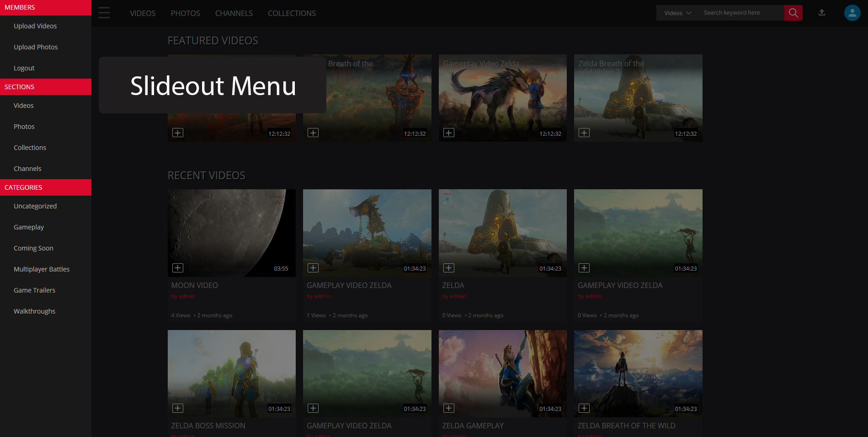This screenshot has width=868, height=437.
Task: Click plus icon on featured Zelda Breath of the Wild Video 2
Action: (584, 133)
